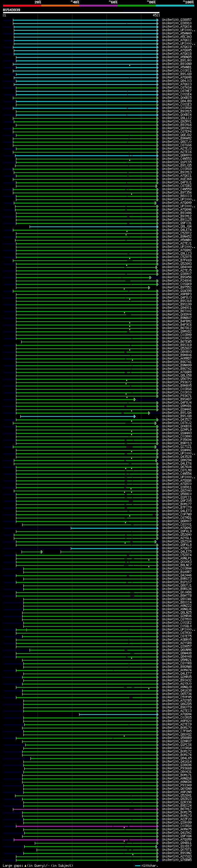
Task: Select hit label UniRef100_Q43527
Action: click(x=177, y=419)
